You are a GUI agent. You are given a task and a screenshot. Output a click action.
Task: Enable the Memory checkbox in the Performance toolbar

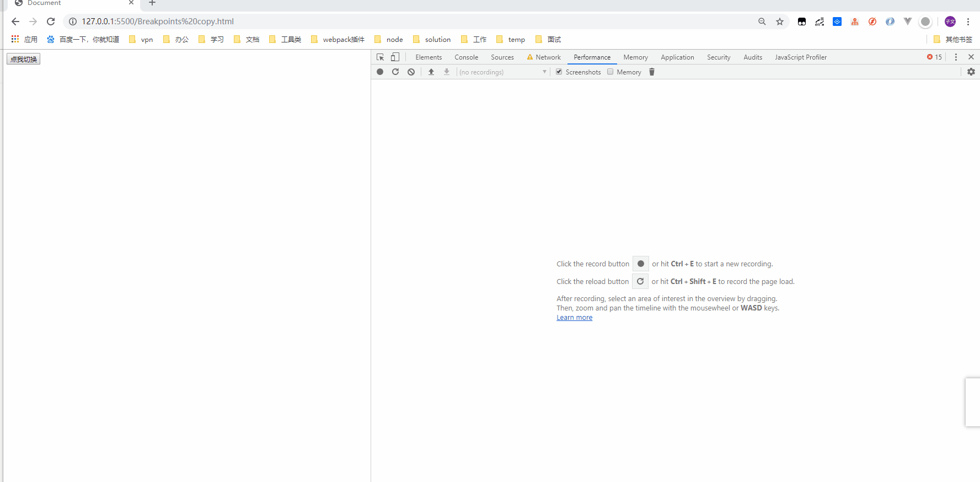coord(610,72)
